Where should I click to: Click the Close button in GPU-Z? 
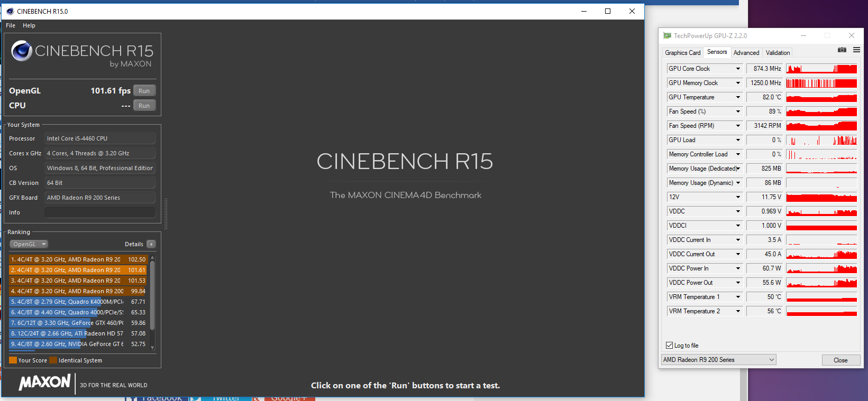pyautogui.click(x=840, y=360)
